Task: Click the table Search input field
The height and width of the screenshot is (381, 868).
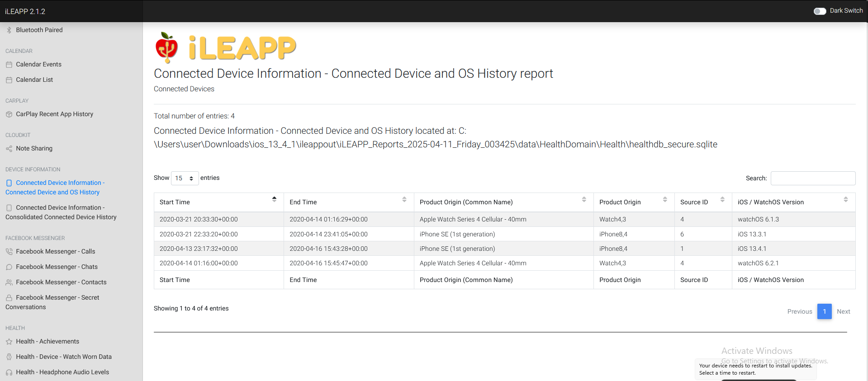Action: point(813,178)
